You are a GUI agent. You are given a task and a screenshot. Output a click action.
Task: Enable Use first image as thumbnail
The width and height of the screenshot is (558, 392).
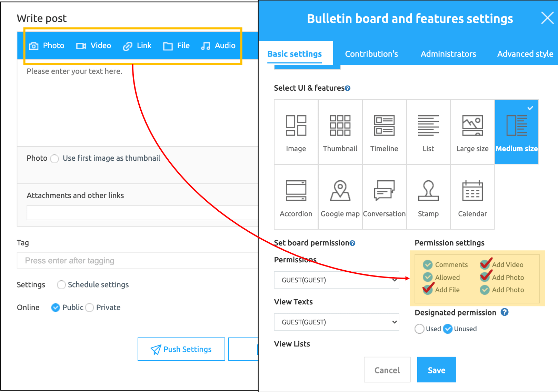point(54,159)
